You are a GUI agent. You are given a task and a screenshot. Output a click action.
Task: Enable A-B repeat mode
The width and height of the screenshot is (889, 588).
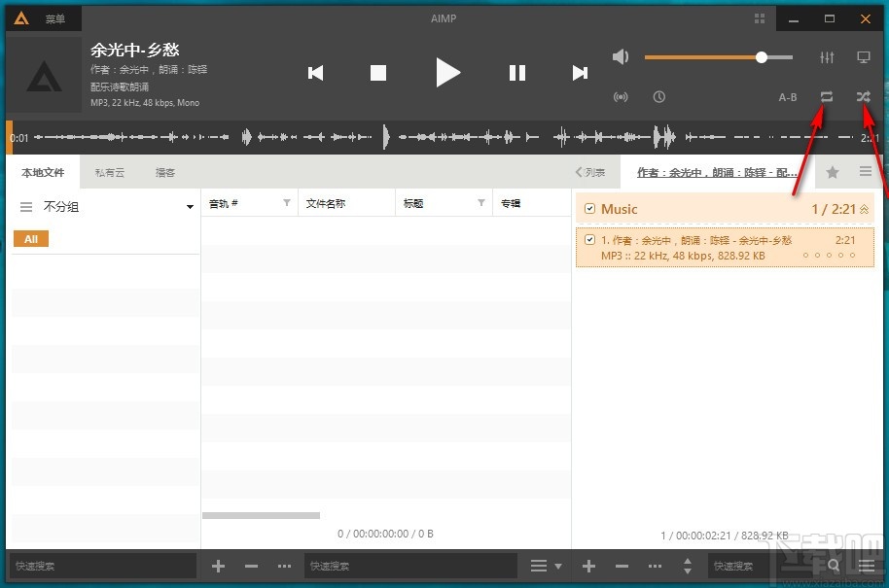click(x=787, y=97)
